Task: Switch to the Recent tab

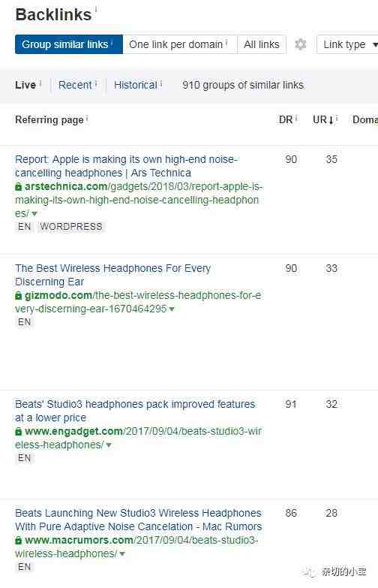Action: pyautogui.click(x=75, y=85)
